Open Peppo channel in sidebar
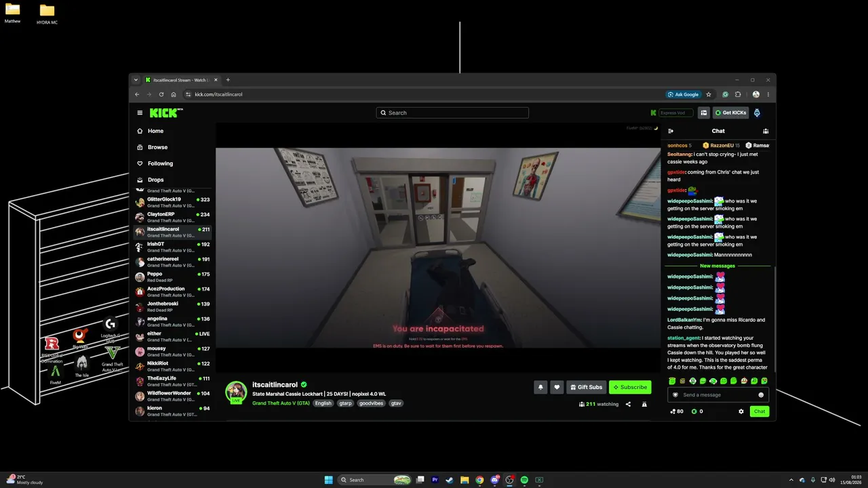868x488 pixels. pyautogui.click(x=173, y=277)
